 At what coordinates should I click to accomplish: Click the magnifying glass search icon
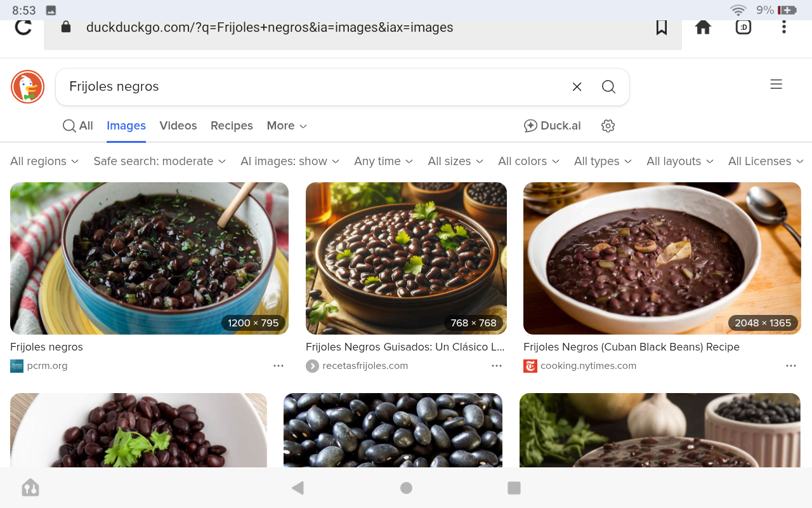click(608, 87)
